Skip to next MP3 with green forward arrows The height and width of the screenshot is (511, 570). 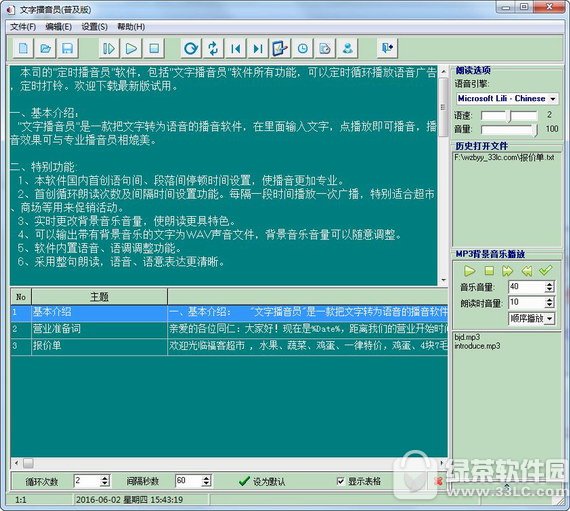(507, 271)
